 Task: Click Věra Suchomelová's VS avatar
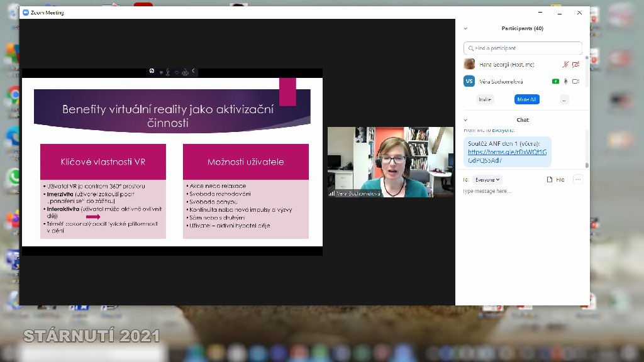click(x=469, y=81)
